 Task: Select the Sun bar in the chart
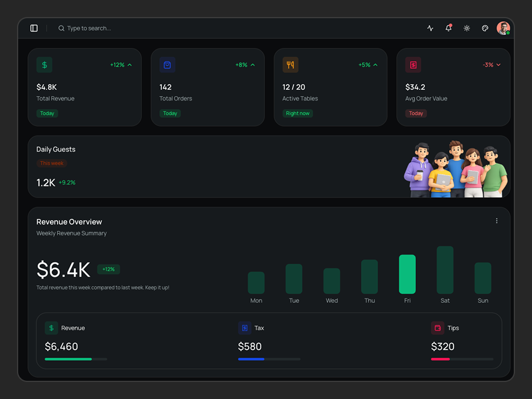tap(483, 278)
